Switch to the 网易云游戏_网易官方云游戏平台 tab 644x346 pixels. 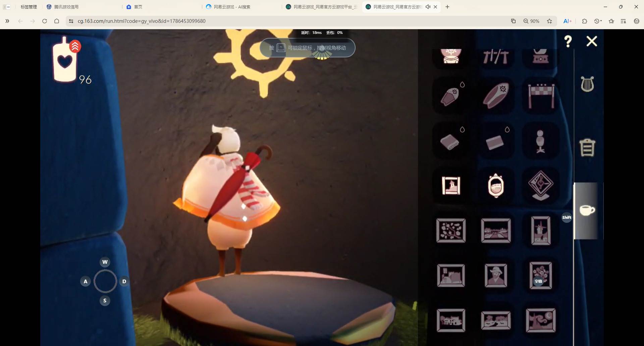click(322, 7)
